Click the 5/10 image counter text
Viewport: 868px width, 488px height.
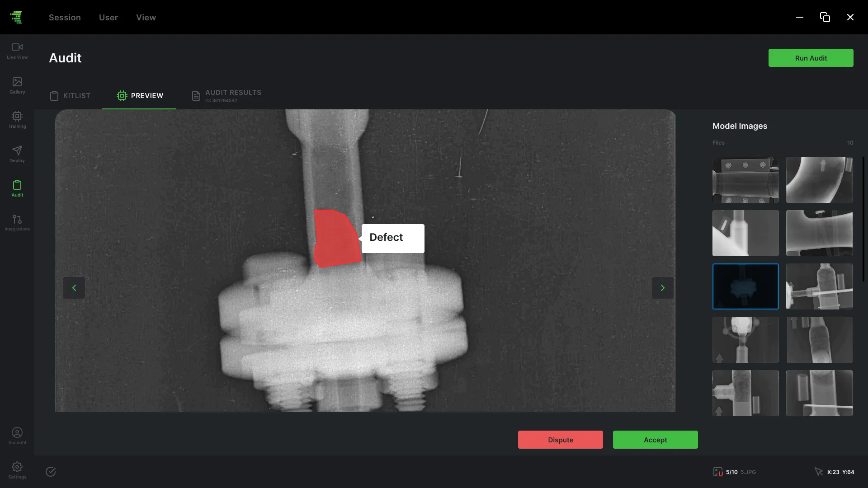click(x=731, y=472)
